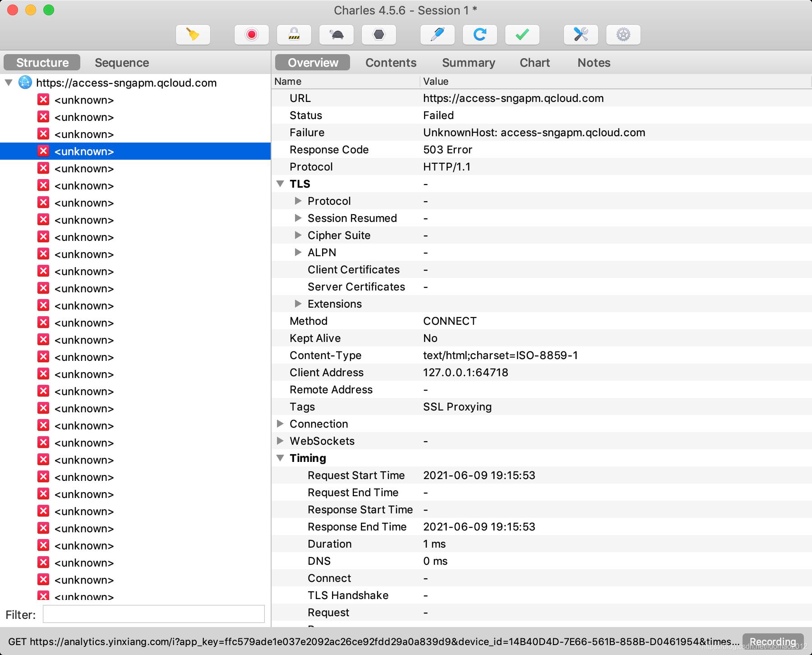This screenshot has width=812, height=655.
Task: Open Settings with the gear icon
Action: coord(623,35)
